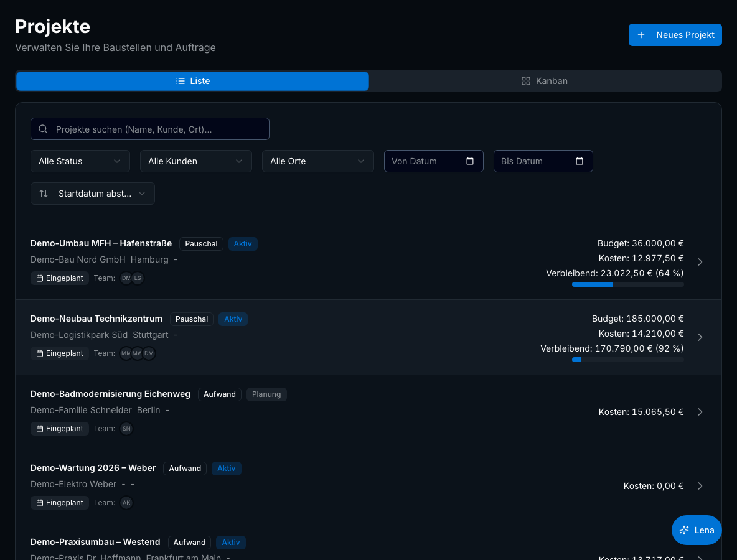
Task: Open the Alle Kunden dropdown
Action: pyautogui.click(x=196, y=161)
